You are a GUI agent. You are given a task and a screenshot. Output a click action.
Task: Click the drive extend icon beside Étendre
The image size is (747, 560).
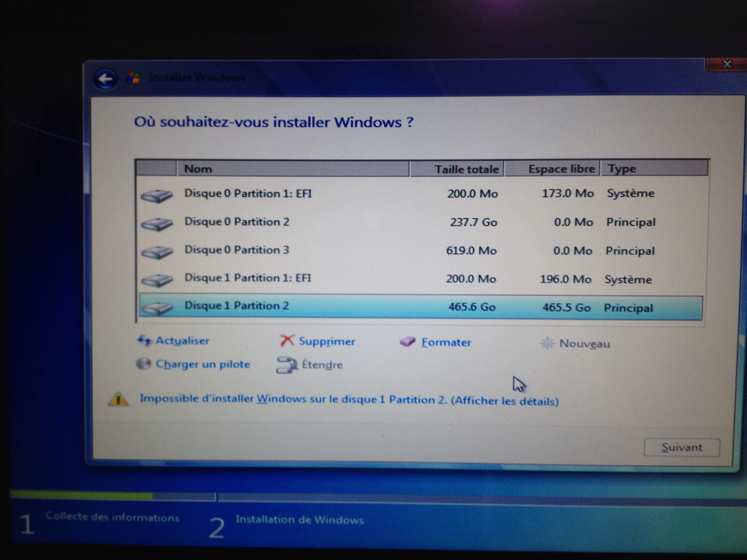(287, 365)
